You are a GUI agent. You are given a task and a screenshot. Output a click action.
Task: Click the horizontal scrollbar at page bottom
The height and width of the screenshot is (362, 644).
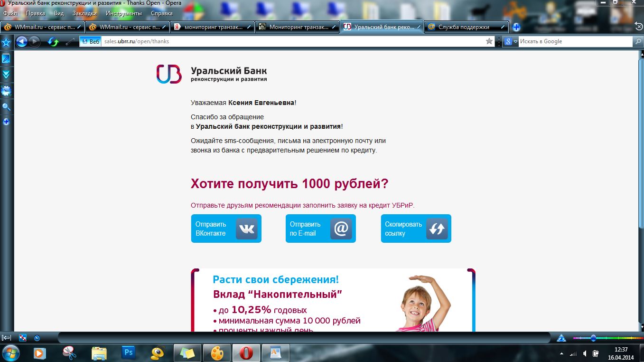click(304, 338)
